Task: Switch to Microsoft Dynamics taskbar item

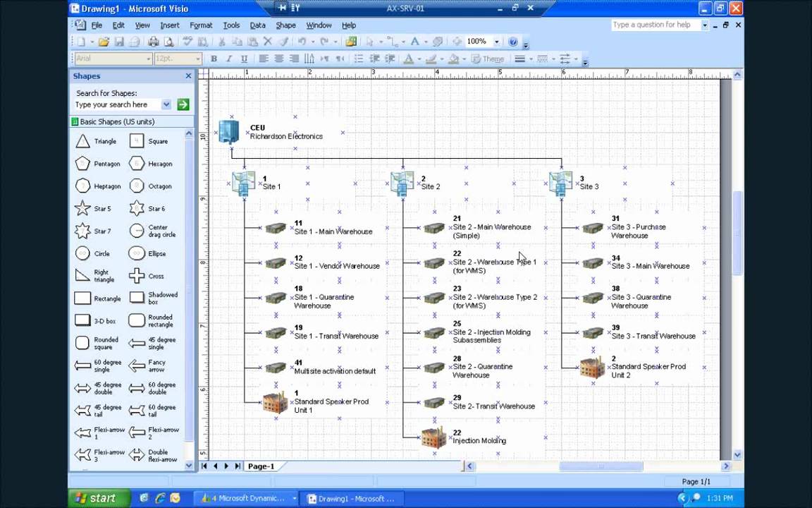Action: 246,498
